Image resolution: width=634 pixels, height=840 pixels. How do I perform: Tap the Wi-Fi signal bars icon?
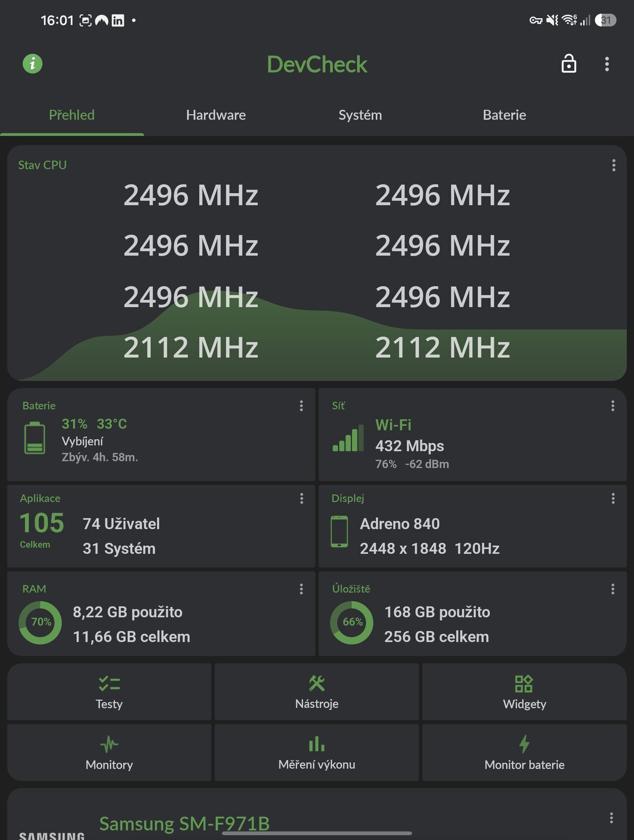(348, 438)
